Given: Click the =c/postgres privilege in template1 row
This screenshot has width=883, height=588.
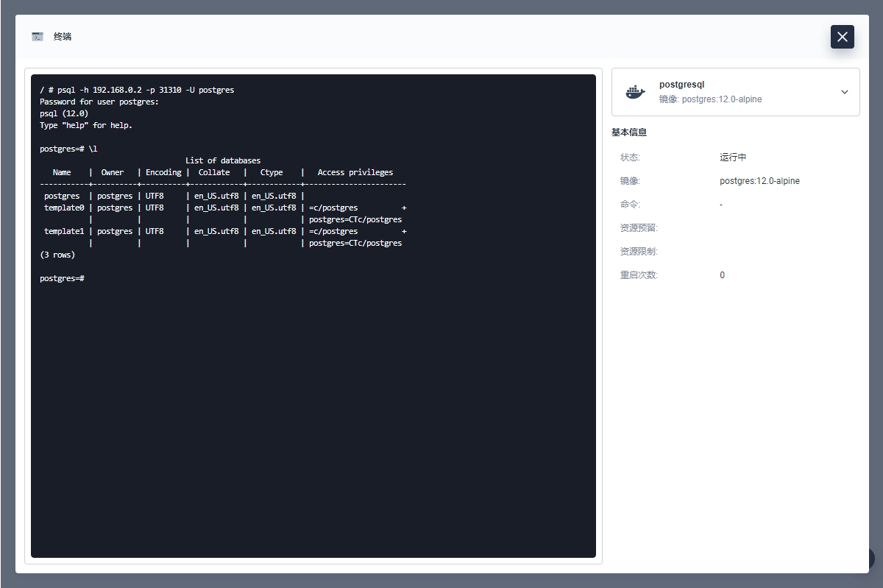Looking at the screenshot, I should (x=333, y=231).
